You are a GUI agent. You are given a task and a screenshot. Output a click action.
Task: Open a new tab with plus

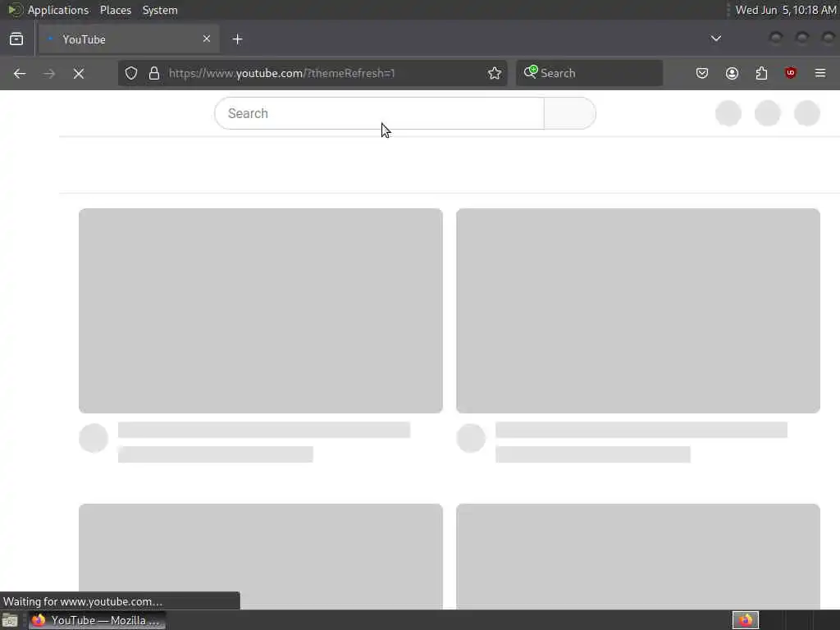237,39
